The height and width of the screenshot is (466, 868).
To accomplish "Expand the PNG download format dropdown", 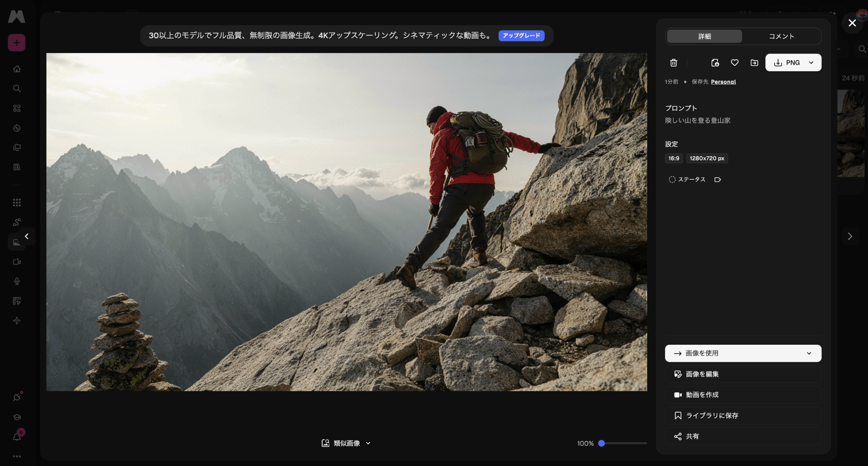I will tap(811, 63).
